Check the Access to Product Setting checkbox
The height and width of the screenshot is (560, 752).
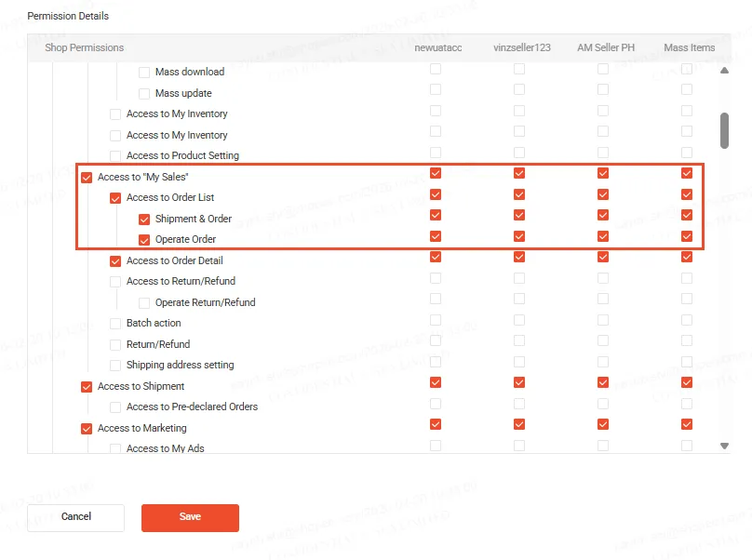[x=115, y=156]
